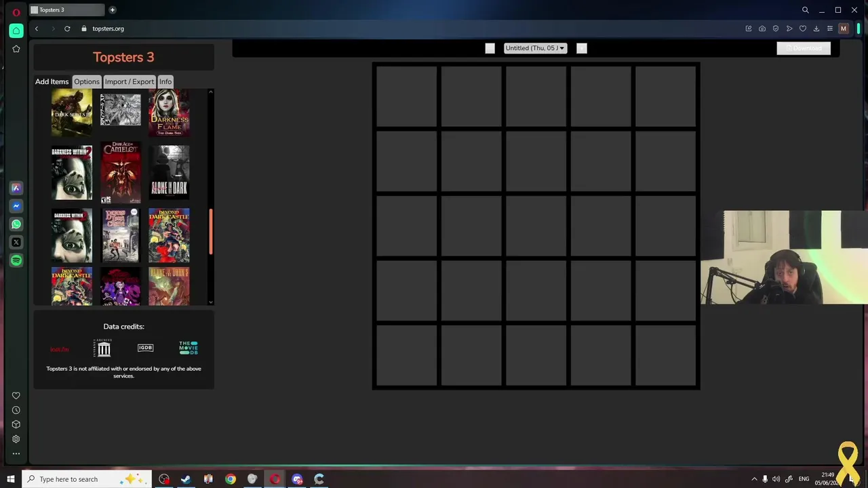Expand the Untitled chart dropdown

coord(535,48)
